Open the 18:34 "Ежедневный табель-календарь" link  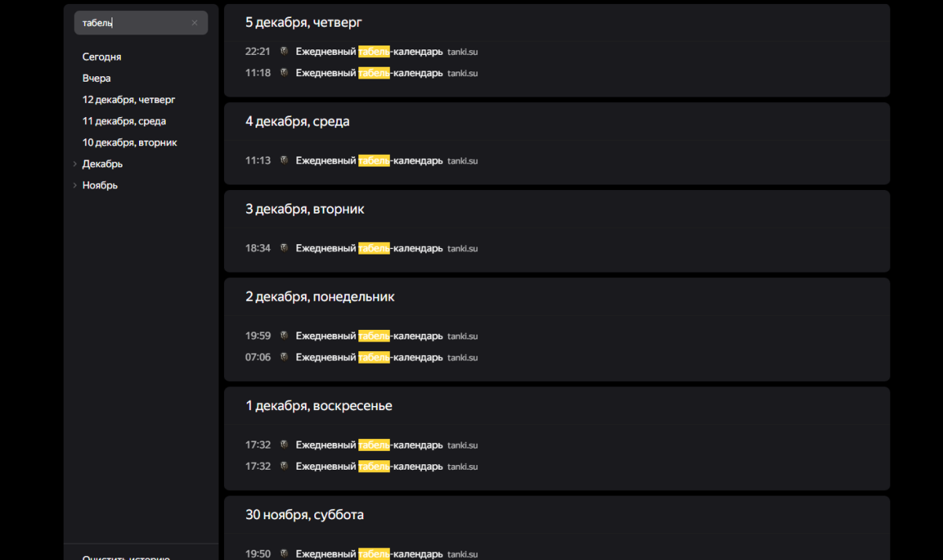tap(369, 248)
